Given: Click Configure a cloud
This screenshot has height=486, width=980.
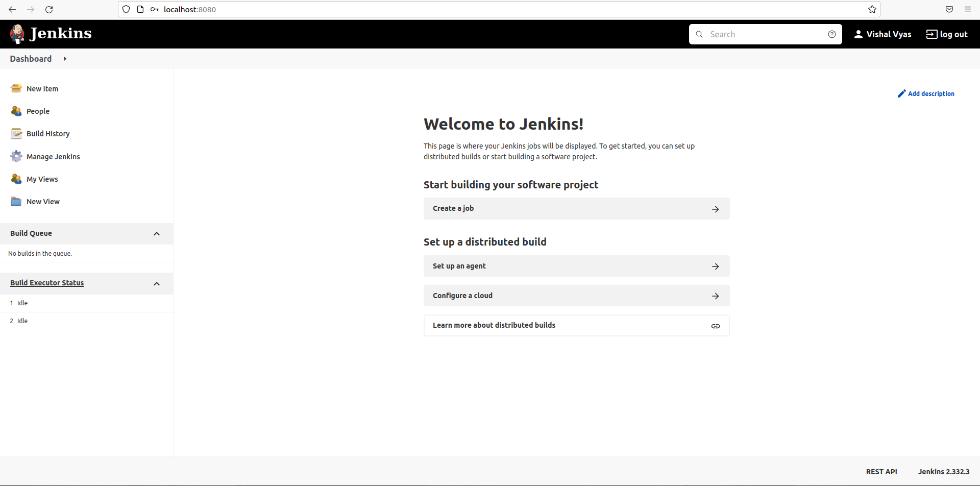Looking at the screenshot, I should pyautogui.click(x=577, y=296).
